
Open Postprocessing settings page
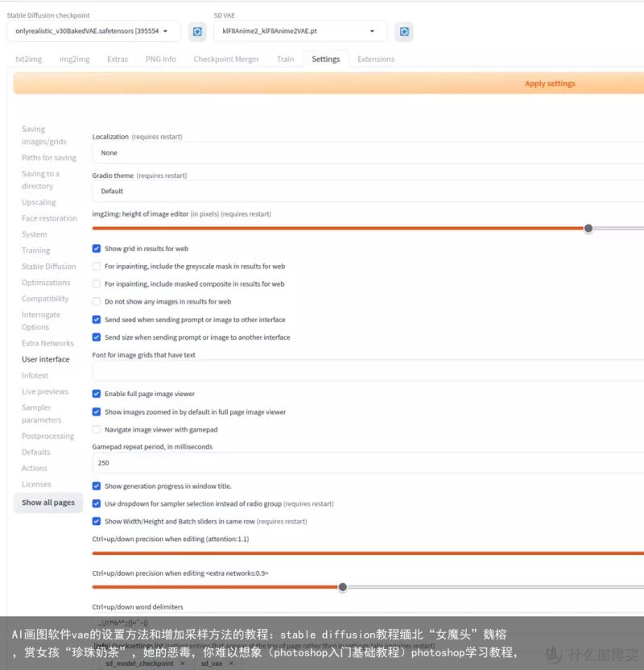[47, 436]
